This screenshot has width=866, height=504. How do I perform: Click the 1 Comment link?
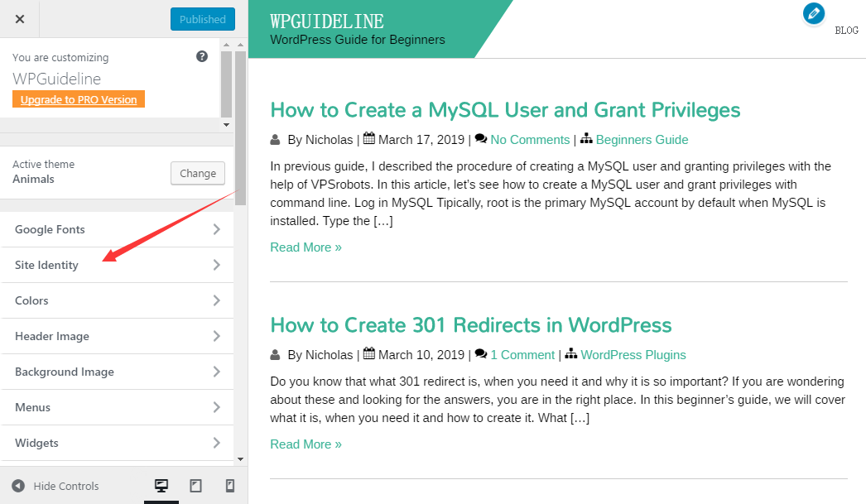click(x=522, y=355)
